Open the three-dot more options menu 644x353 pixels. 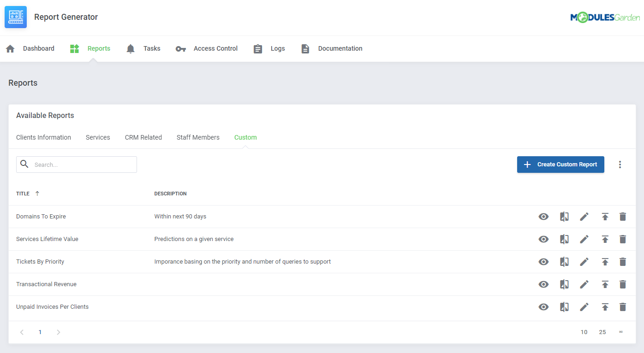(x=620, y=165)
